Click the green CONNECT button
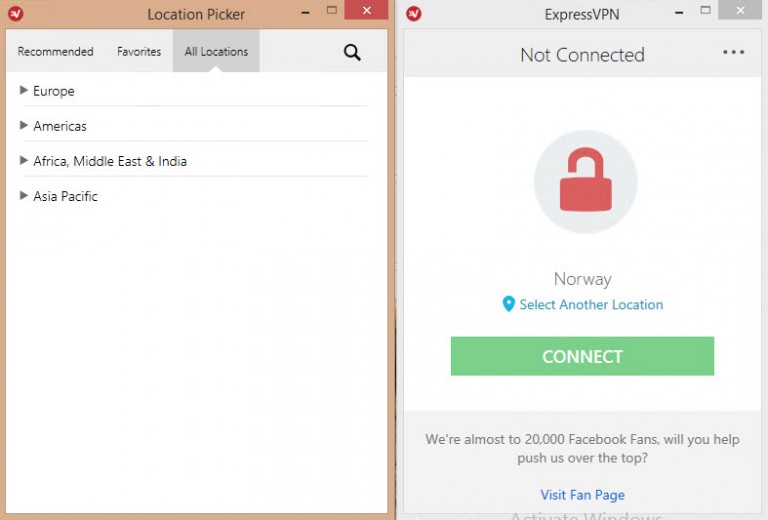The image size is (768, 520). [582, 356]
